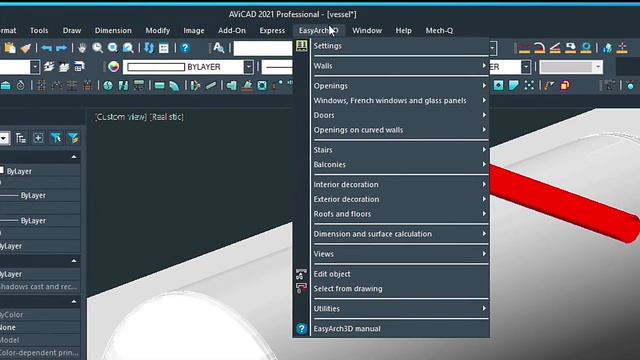Click the globe icon in third toolbar row
This screenshot has width=640, height=360.
pyautogui.click(x=108, y=85)
